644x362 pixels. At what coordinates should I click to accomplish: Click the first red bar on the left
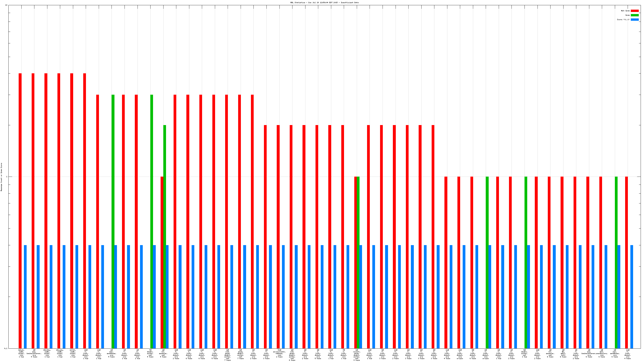pos(20,211)
